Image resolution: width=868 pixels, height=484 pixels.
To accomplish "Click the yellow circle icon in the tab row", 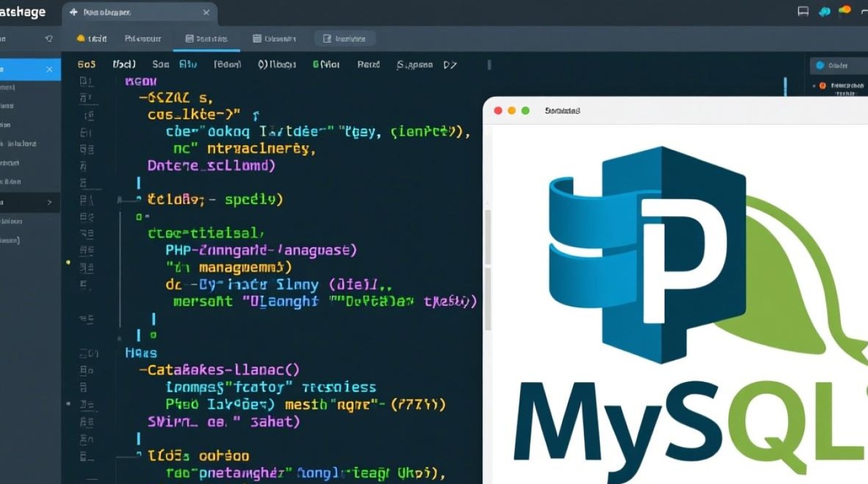I will click(x=81, y=39).
